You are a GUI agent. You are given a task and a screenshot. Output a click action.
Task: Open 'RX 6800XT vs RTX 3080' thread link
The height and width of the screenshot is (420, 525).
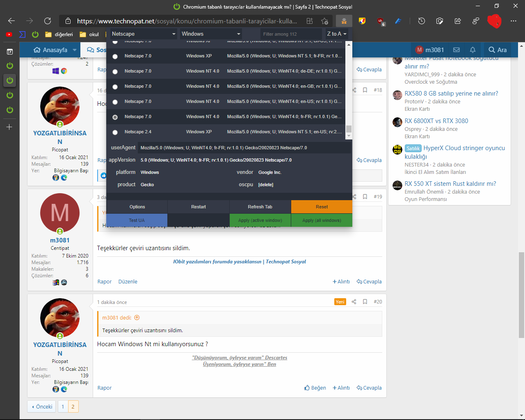[436, 121]
